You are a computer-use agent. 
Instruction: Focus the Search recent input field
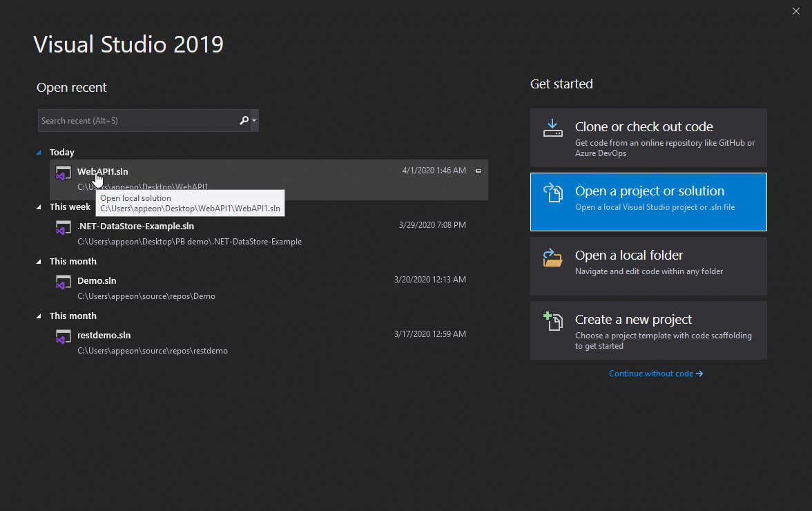139,121
